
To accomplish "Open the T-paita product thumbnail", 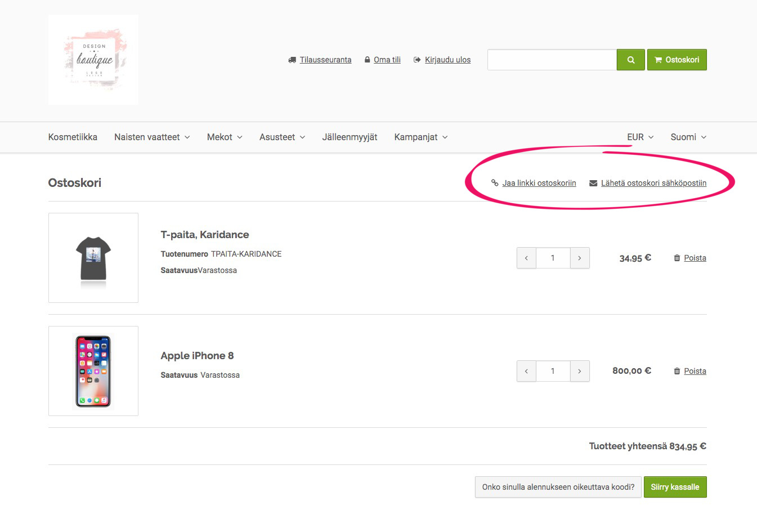I will coord(93,258).
